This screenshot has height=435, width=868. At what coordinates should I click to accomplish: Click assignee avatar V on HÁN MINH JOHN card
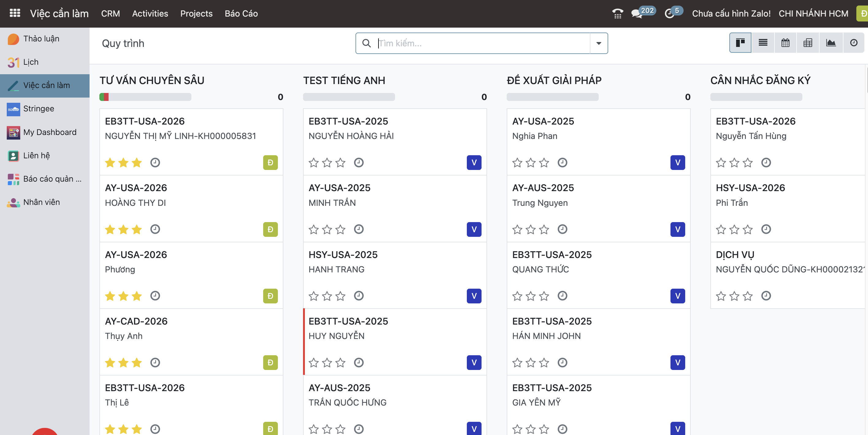[x=678, y=363]
